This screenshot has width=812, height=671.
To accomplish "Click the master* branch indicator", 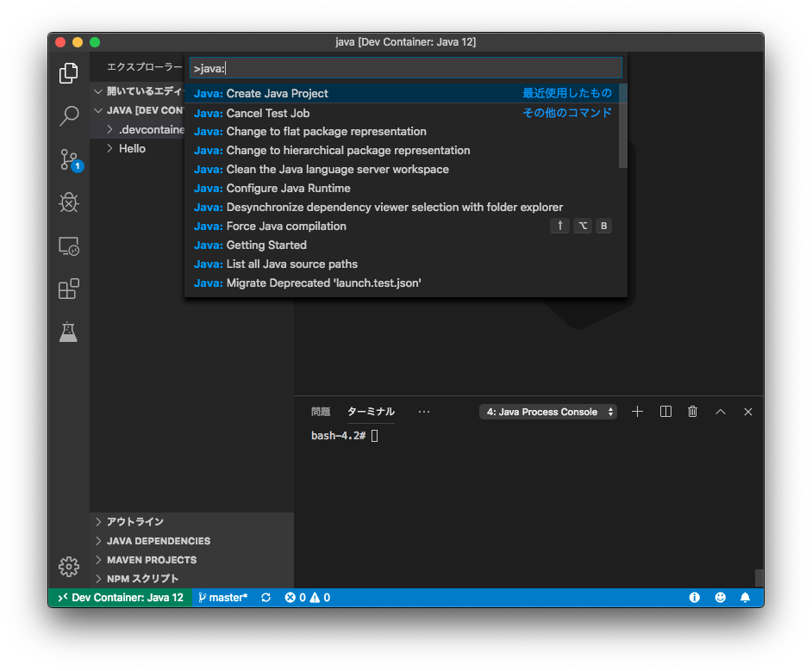I will pos(223,598).
